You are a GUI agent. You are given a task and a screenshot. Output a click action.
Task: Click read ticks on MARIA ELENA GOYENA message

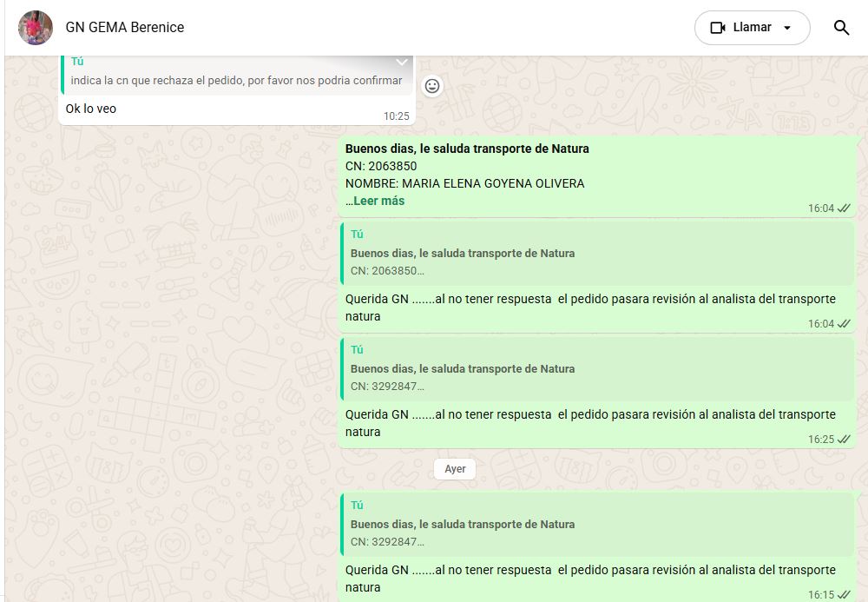tap(844, 208)
